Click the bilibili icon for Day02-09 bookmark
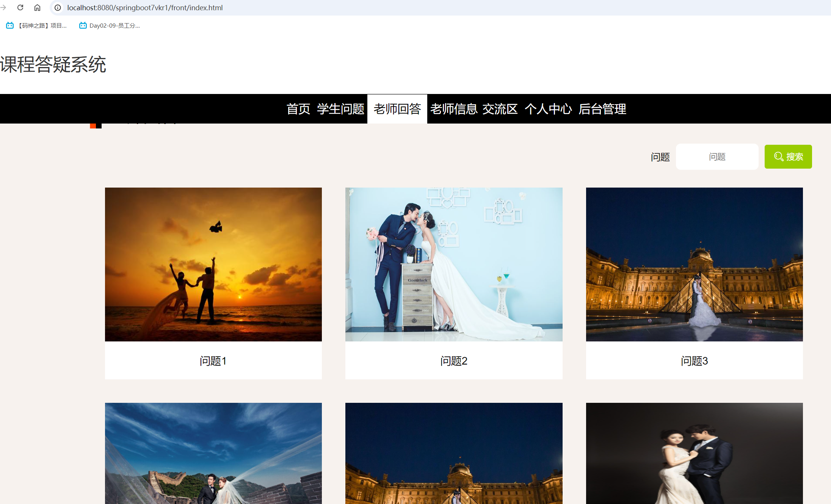Viewport: 831px width, 504px height. (82, 25)
